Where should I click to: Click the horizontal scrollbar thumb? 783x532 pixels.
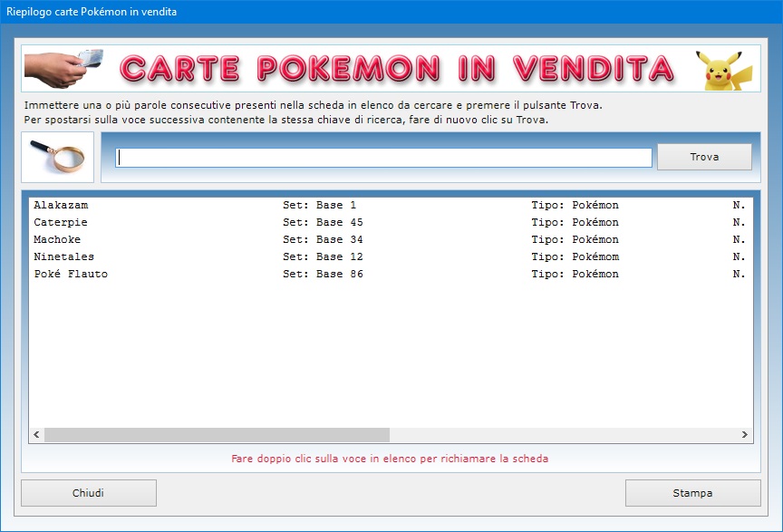click(x=217, y=435)
